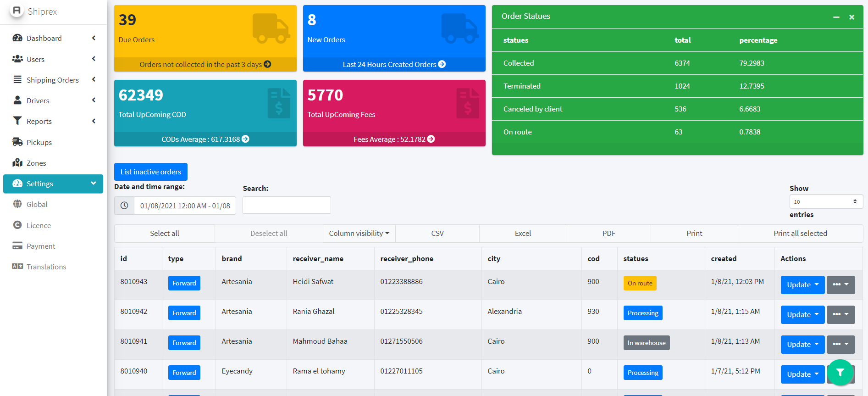The width and height of the screenshot is (868, 396).
Task: Expand the Reports menu chevron
Action: pyautogui.click(x=94, y=121)
